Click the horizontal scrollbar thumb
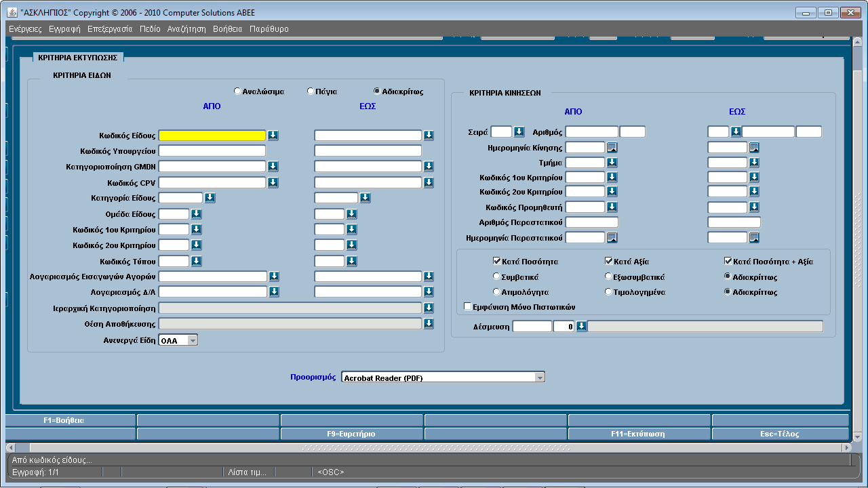The height and width of the screenshot is (488, 868). pos(435,448)
